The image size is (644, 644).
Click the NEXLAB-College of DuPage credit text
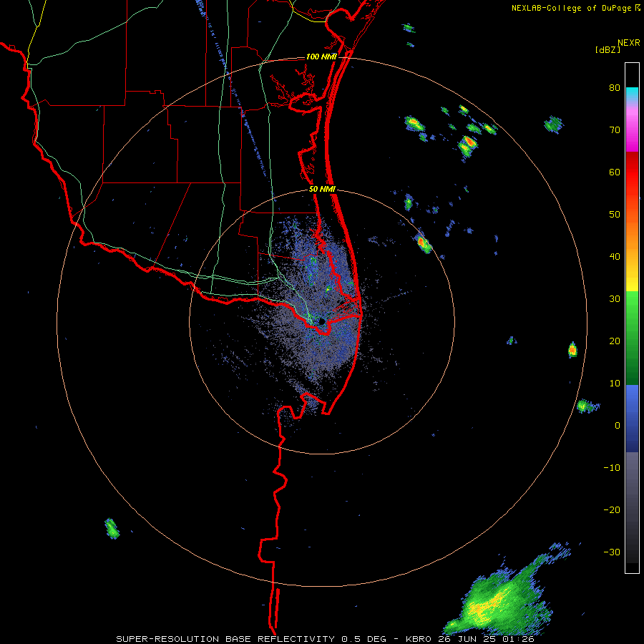[571, 8]
